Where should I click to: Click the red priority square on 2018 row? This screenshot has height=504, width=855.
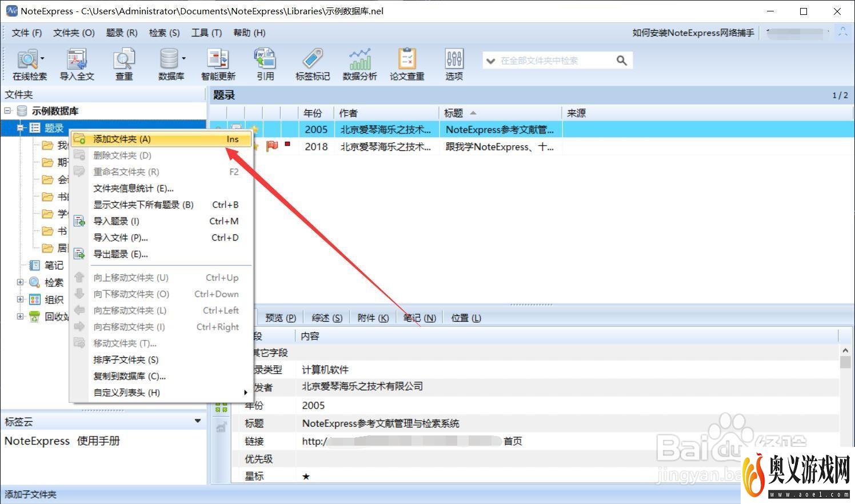287,144
